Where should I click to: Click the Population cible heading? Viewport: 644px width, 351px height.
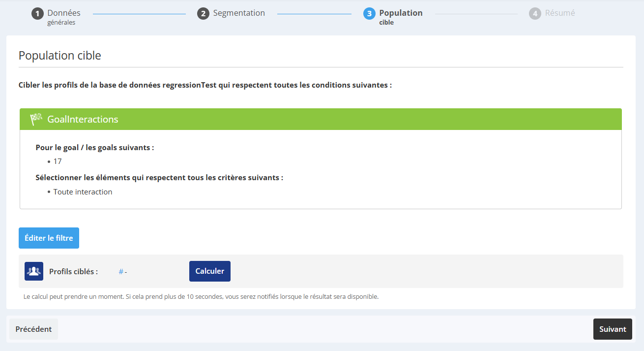(60, 56)
